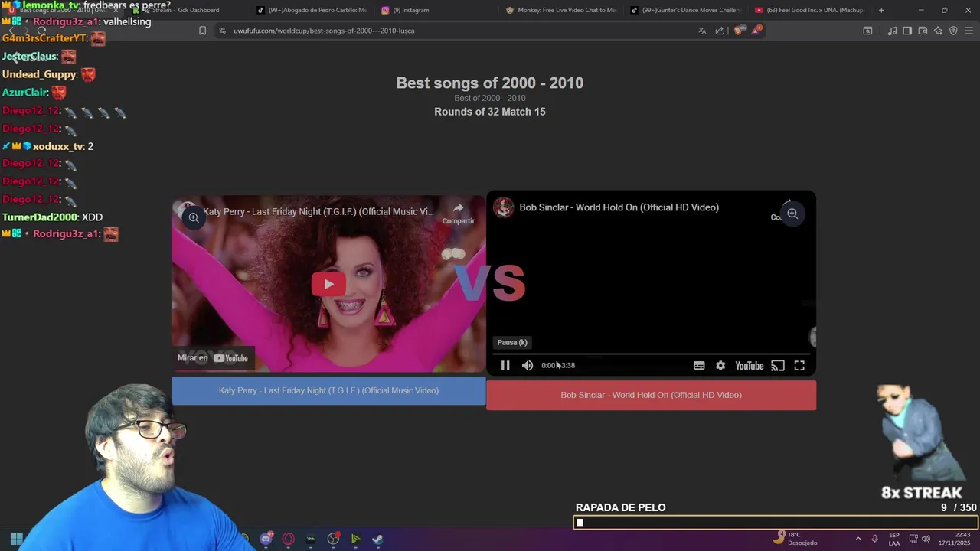Vote for Katy Perry blue button
The width and height of the screenshot is (980, 551).
(328, 390)
